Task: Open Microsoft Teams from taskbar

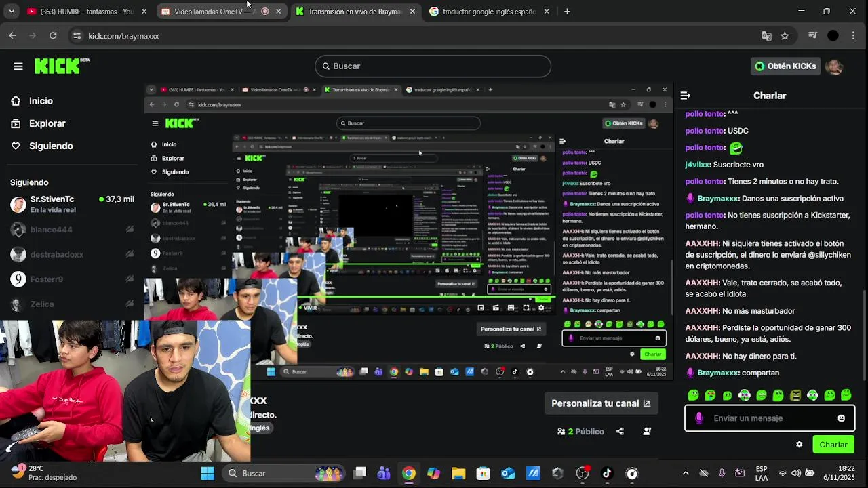Action: coord(384,473)
